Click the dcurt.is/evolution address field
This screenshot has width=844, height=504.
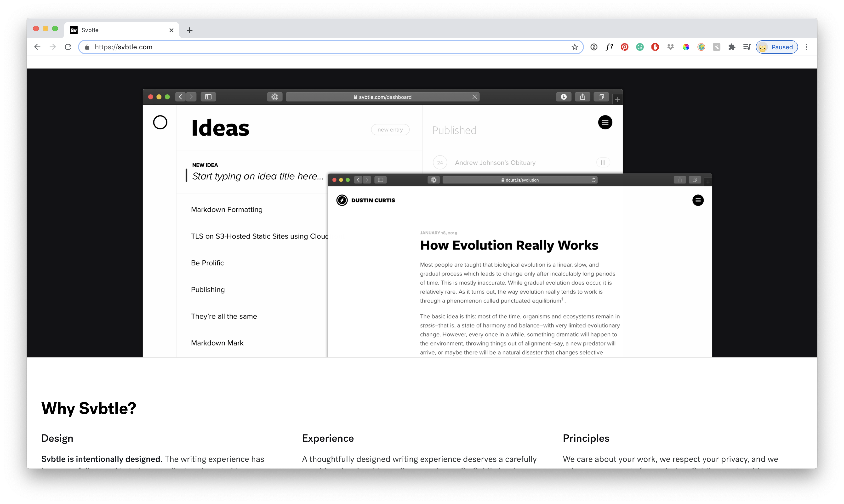coord(520,180)
